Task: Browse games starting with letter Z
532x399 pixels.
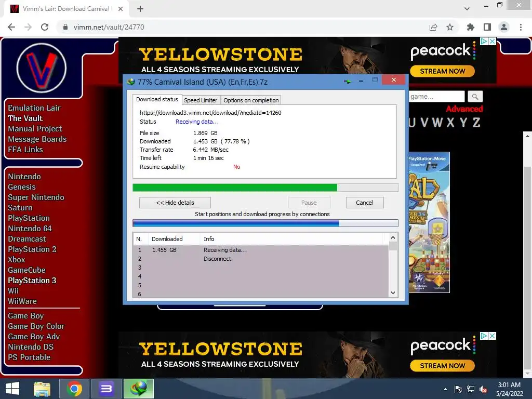Action: [476, 123]
